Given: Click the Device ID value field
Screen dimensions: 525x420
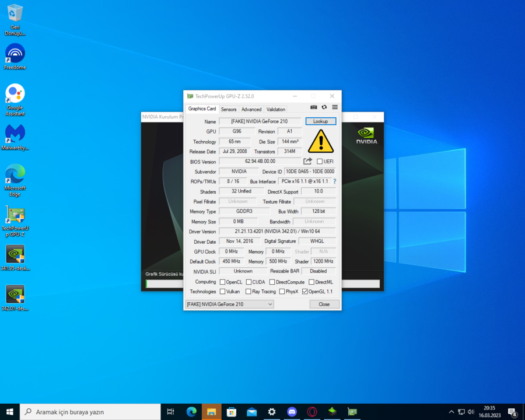Looking at the screenshot, I should (x=310, y=171).
